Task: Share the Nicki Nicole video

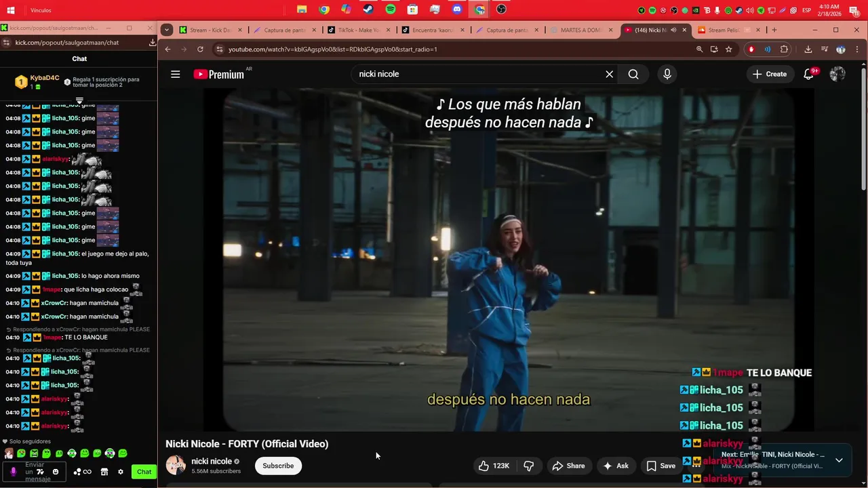Action: tap(568, 466)
